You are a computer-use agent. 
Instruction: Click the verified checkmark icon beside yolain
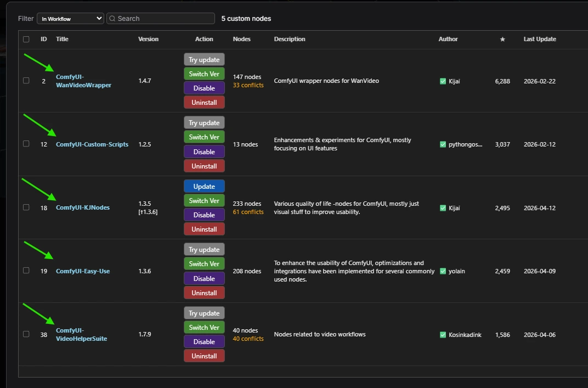click(443, 271)
